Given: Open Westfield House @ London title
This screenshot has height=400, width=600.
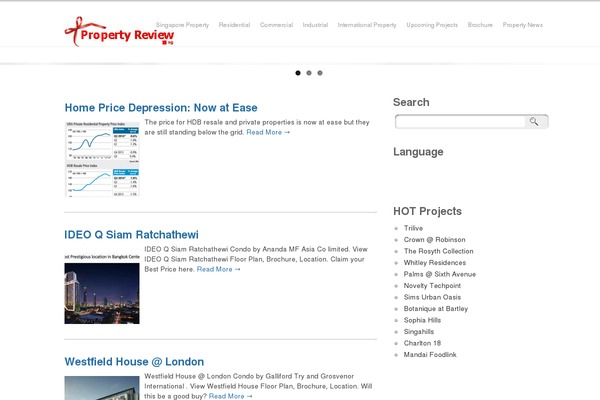Looking at the screenshot, I should pos(134,362).
